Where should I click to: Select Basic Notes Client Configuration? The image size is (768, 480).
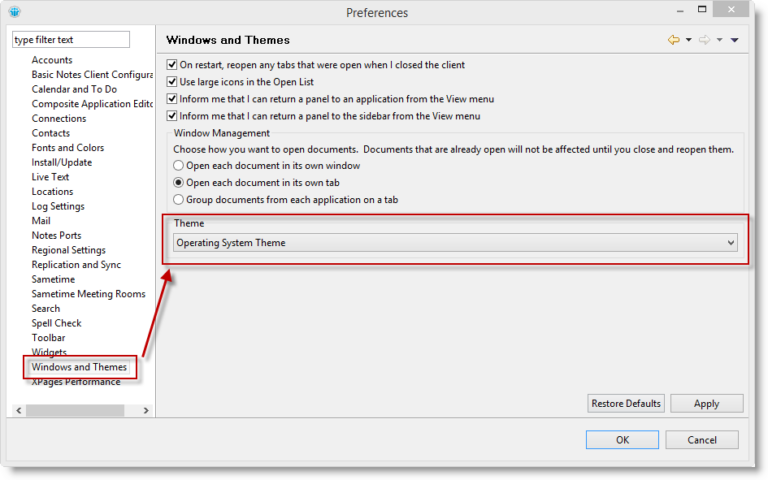(x=92, y=74)
